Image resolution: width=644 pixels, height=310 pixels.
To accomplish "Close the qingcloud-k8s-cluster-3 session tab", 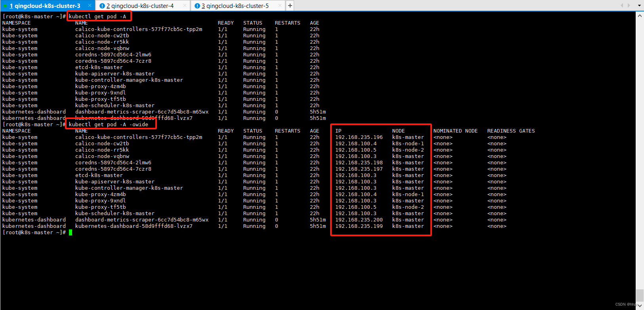I will [90, 6].
